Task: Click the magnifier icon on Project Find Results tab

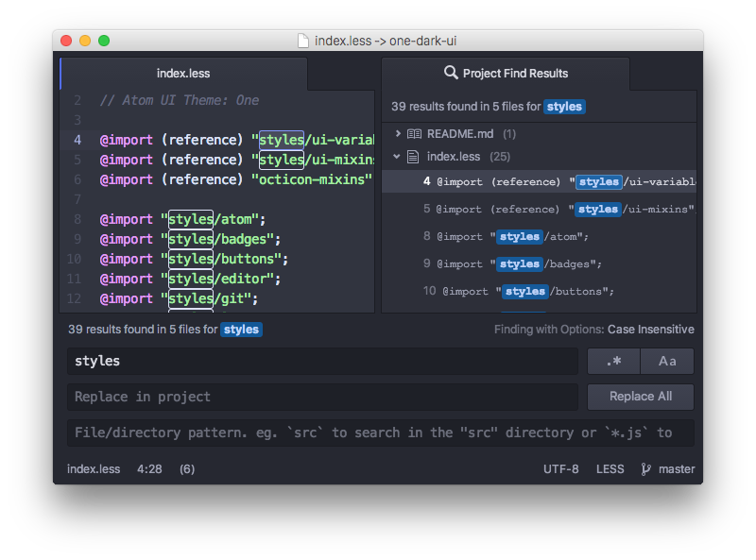Action: 451,73
